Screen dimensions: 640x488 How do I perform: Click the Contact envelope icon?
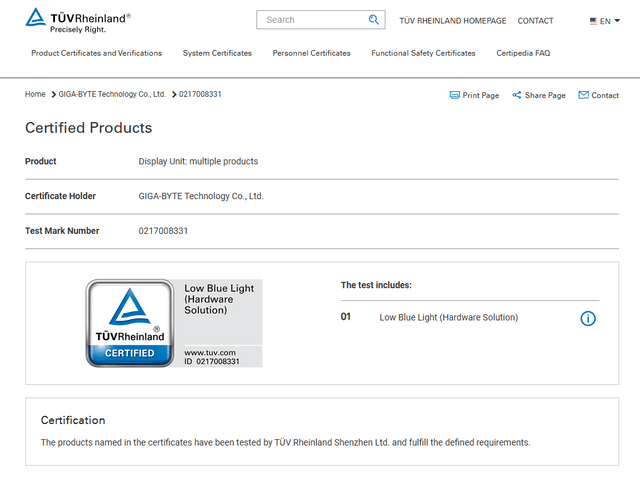pos(584,95)
